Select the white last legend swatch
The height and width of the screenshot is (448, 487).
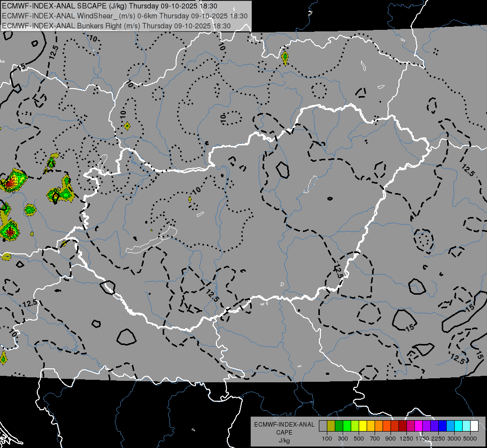(x=474, y=426)
